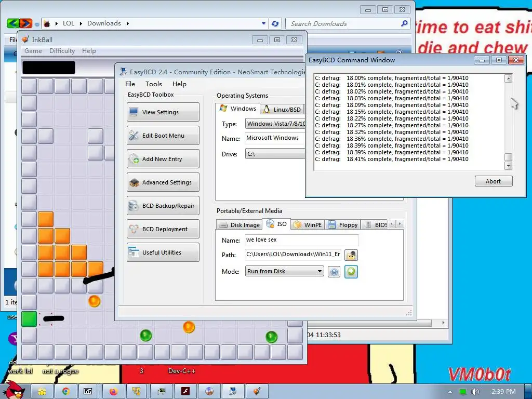
Task: Open 7-Zip from the taskbar
Action: pyautogui.click(x=88, y=392)
